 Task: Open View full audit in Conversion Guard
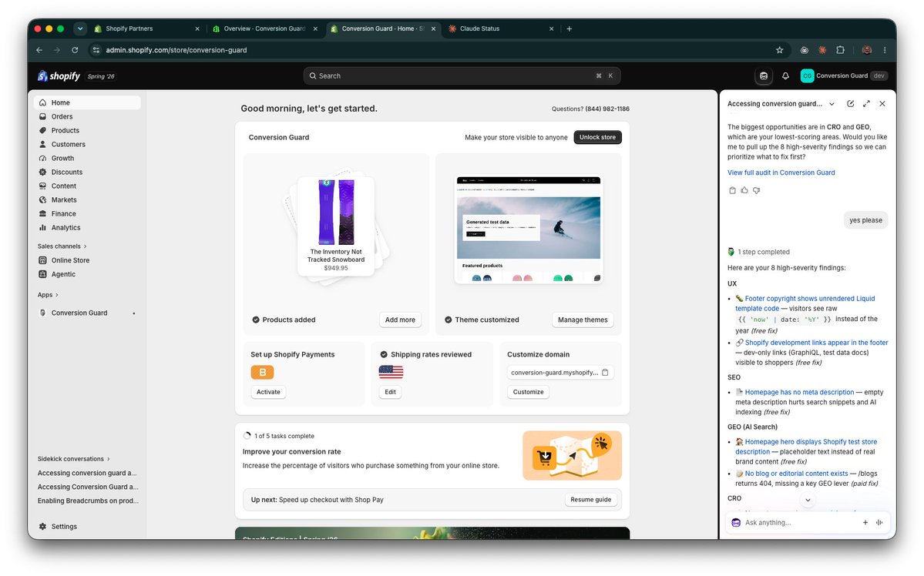click(781, 173)
